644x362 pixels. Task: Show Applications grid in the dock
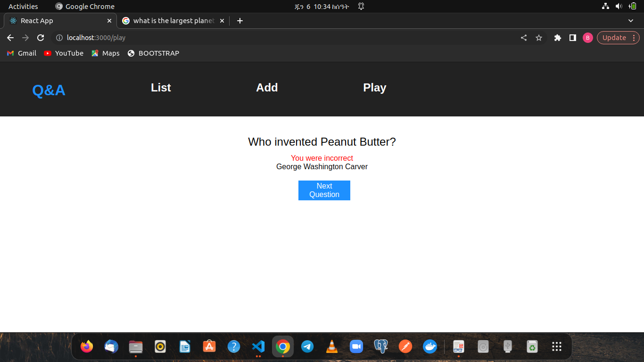[x=557, y=346]
